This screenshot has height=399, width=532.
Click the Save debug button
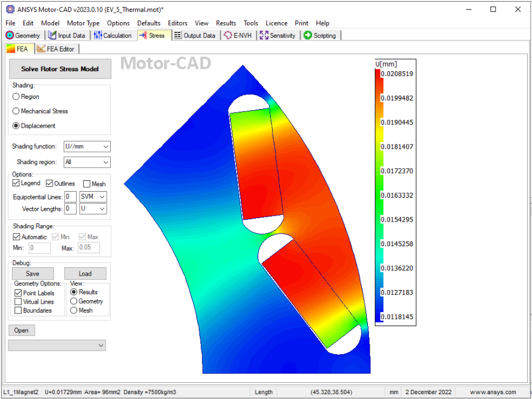[x=32, y=273]
